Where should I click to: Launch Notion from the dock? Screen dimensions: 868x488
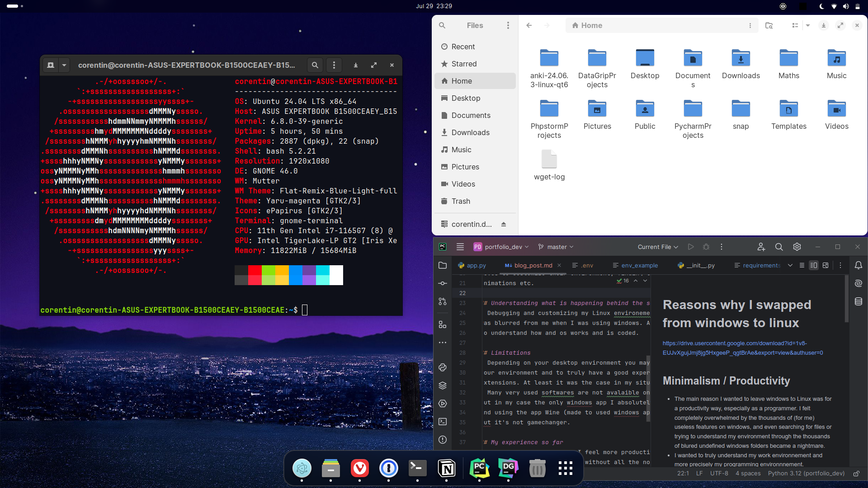(x=447, y=469)
